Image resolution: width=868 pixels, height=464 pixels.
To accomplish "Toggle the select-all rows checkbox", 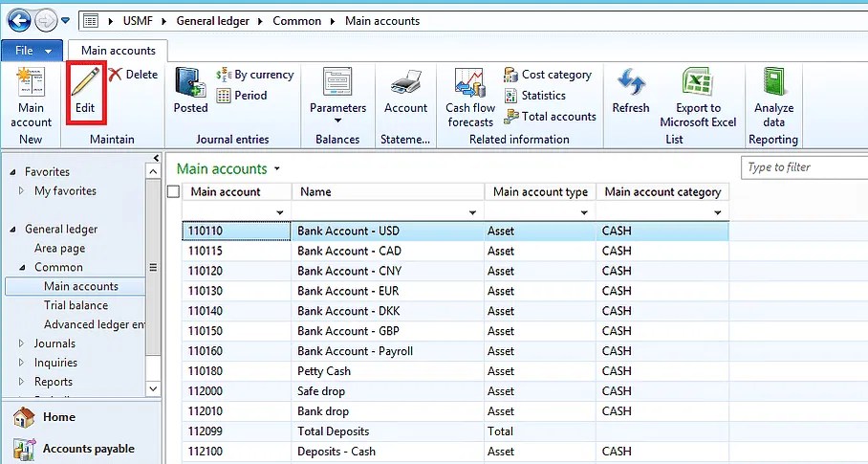I will [173, 191].
